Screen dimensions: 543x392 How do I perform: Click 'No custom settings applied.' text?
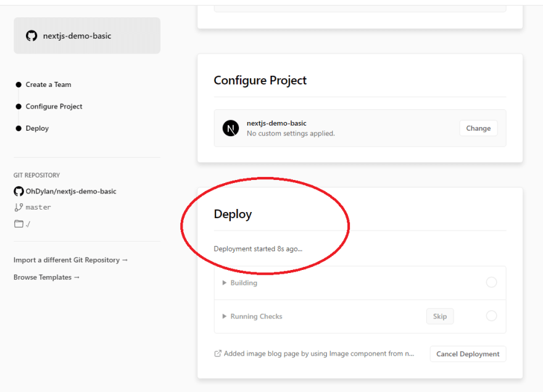(291, 133)
